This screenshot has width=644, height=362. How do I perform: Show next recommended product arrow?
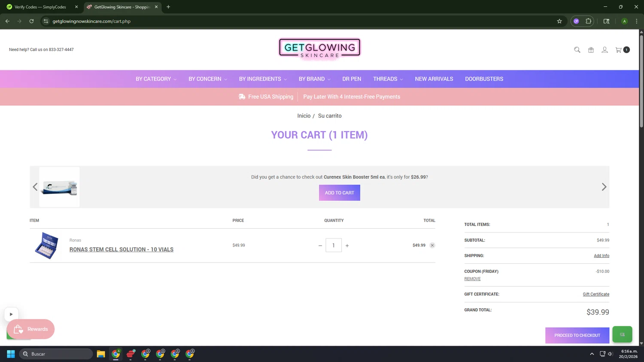pos(604,187)
